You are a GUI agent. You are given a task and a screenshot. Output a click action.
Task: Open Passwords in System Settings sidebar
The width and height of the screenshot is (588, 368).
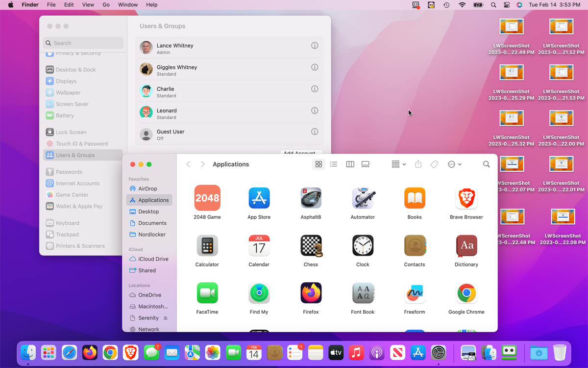click(69, 172)
